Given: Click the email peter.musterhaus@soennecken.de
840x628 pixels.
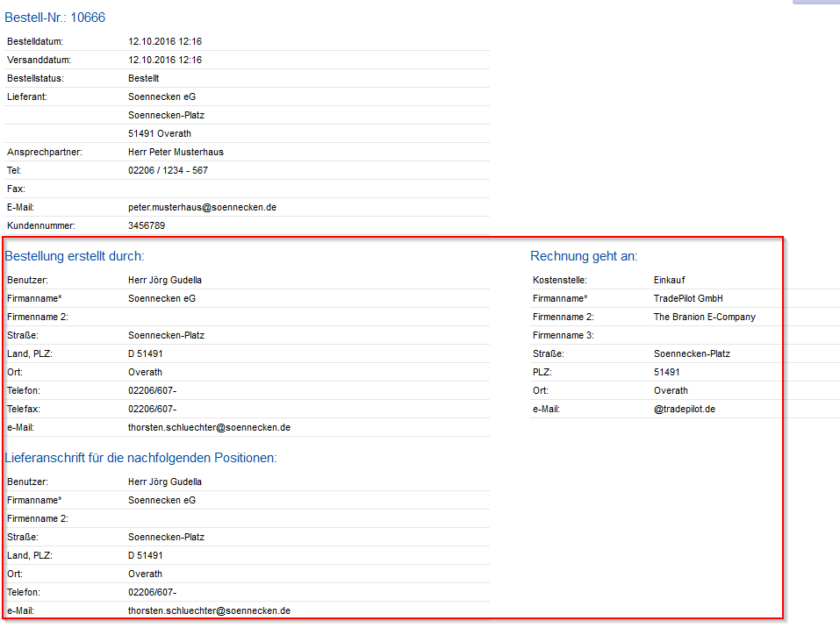Looking at the screenshot, I should (x=202, y=207).
